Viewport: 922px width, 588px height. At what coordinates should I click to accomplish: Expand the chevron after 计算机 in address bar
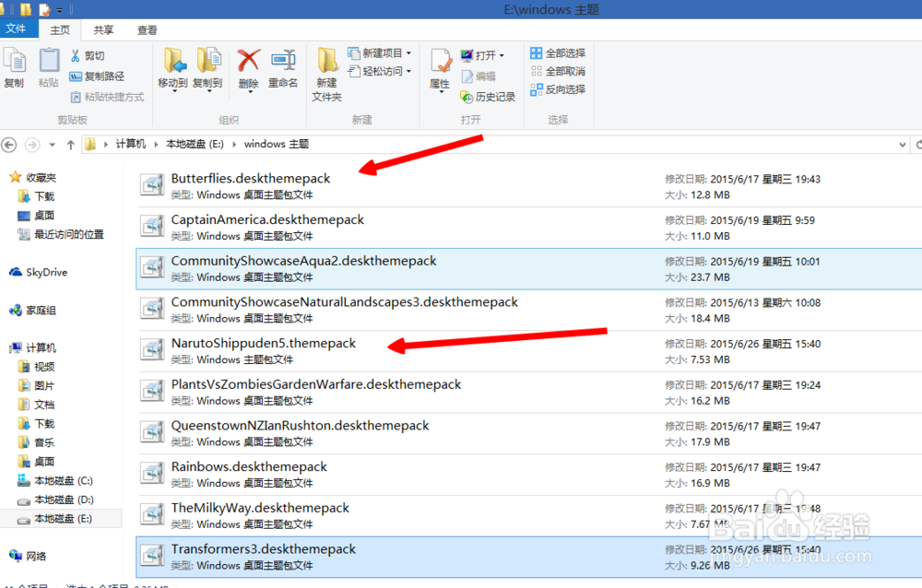point(156,145)
